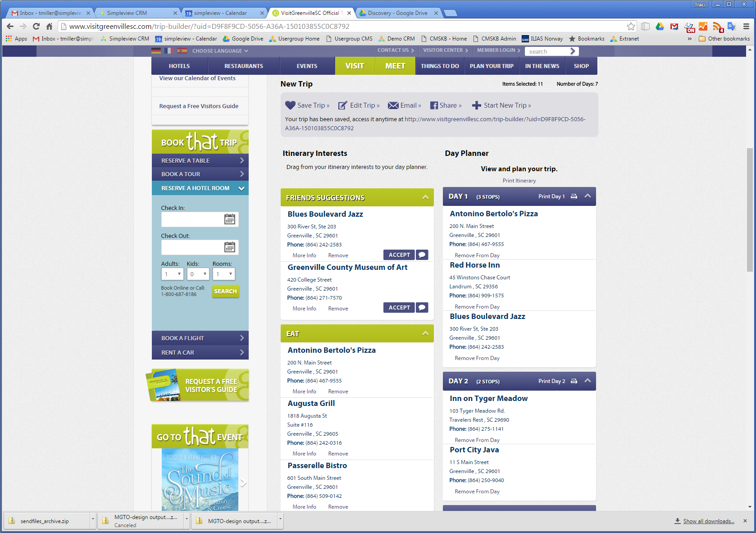Click the heart Save Trip icon
Screen dimensions: 756x533
[290, 105]
